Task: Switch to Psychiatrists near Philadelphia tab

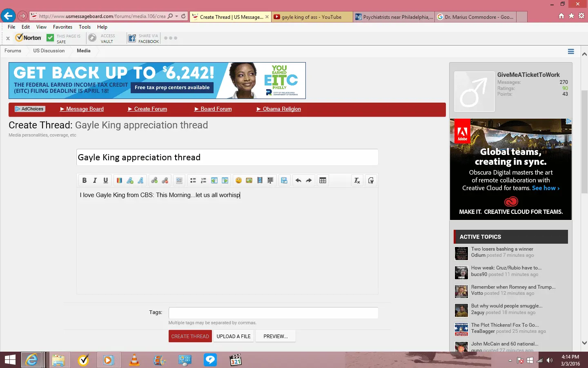Action: pyautogui.click(x=394, y=17)
